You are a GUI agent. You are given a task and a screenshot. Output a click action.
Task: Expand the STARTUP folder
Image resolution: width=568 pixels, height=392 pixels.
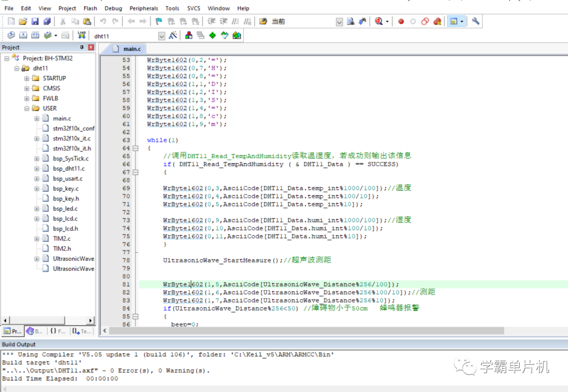tap(27, 78)
